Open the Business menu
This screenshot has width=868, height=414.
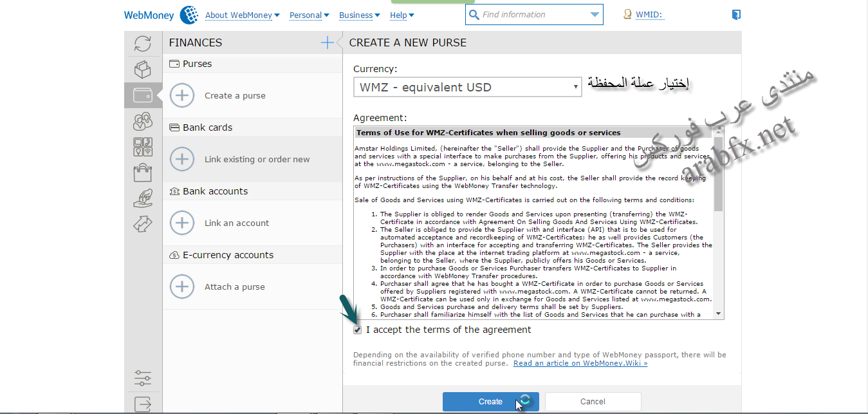click(360, 15)
